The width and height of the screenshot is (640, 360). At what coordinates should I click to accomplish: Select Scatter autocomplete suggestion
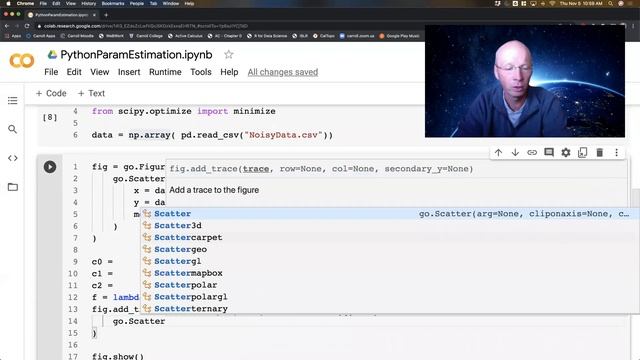click(x=390, y=213)
